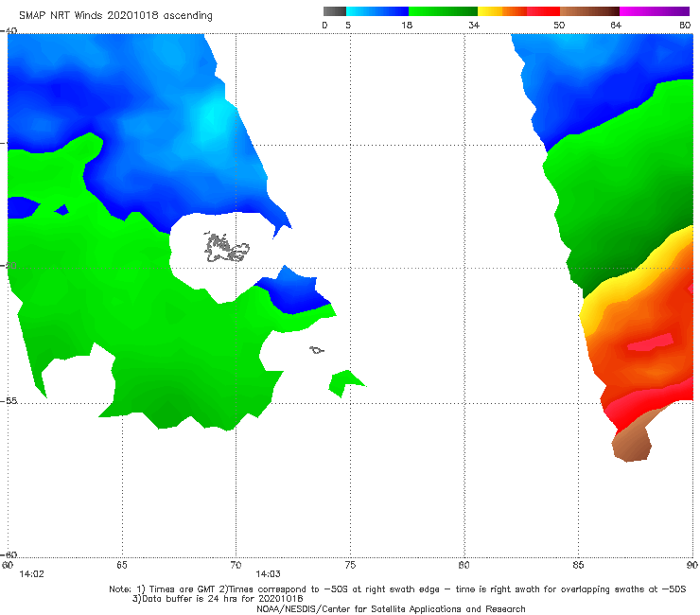Click the brown segment of the color scale
Screen dimensions: 700x615
click(x=589, y=11)
